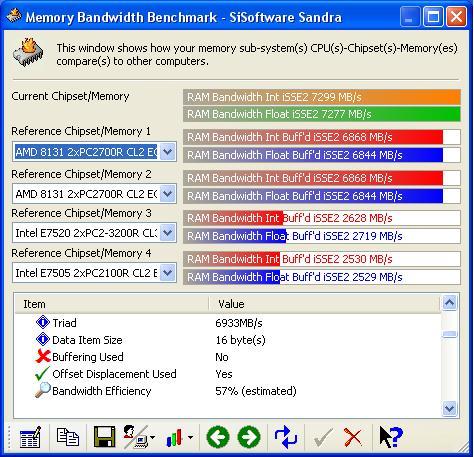Click the results list scrollbar thumb

[450, 334]
